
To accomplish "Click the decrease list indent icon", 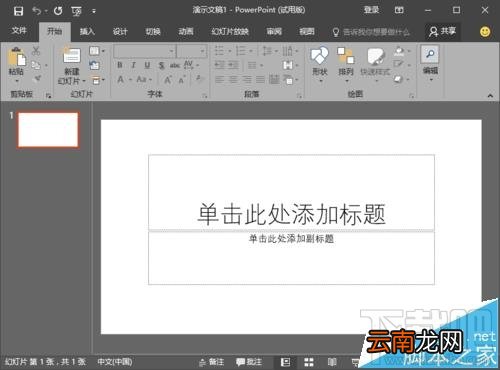I will tap(220, 65).
